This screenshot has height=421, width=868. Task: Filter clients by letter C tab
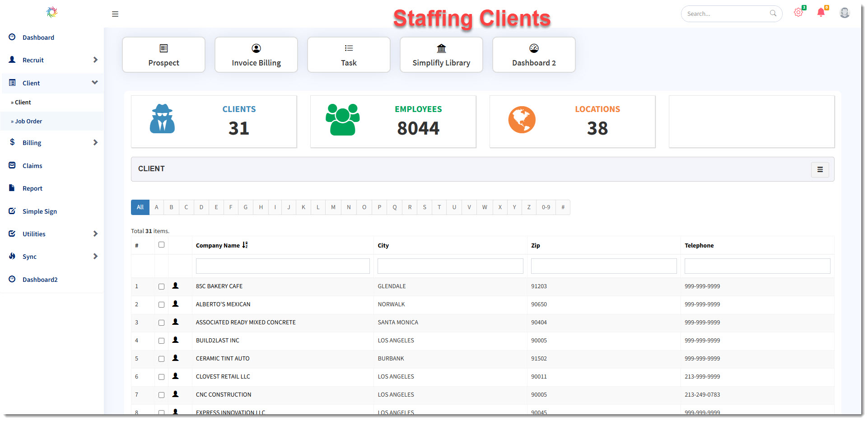pos(186,207)
